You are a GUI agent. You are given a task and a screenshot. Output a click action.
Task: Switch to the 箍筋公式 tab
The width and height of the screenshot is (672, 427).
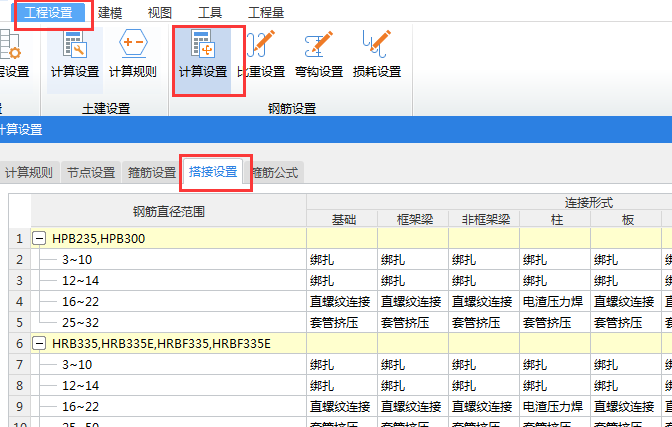click(275, 172)
